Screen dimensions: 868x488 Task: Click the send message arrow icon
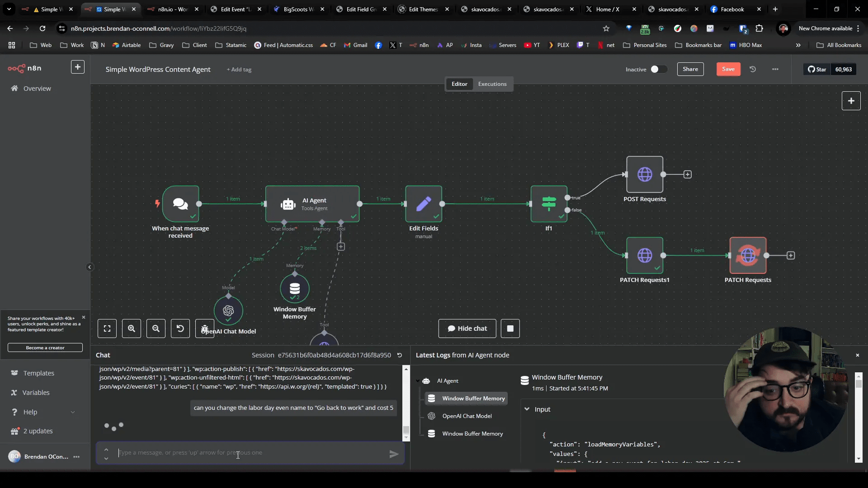coord(394,454)
